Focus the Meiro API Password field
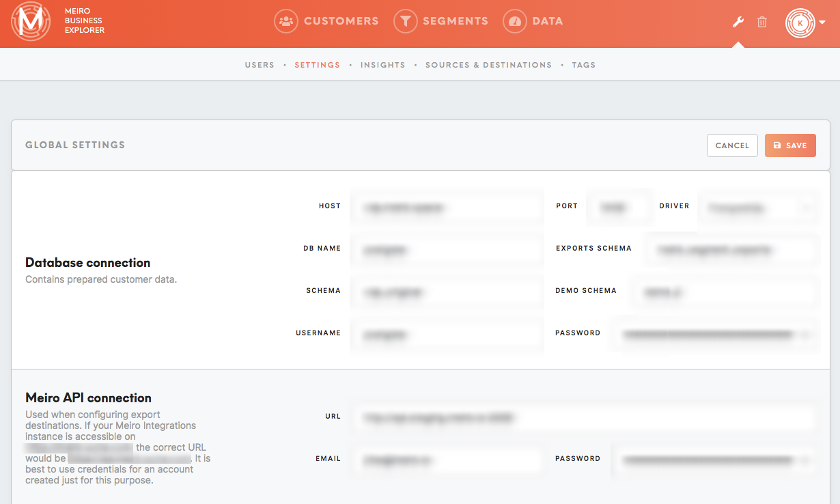The image size is (840, 504). [x=714, y=459]
